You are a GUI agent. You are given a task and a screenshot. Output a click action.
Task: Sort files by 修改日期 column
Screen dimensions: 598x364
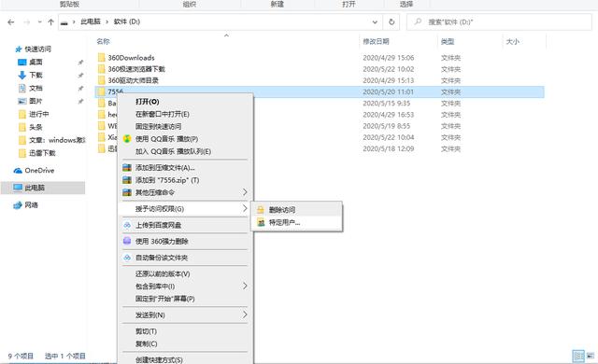coord(376,41)
